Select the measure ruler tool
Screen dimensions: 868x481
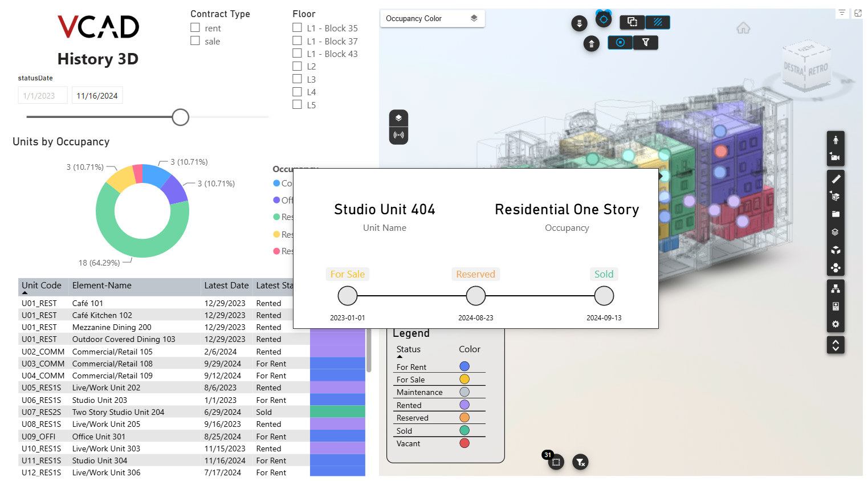pyautogui.click(x=836, y=179)
